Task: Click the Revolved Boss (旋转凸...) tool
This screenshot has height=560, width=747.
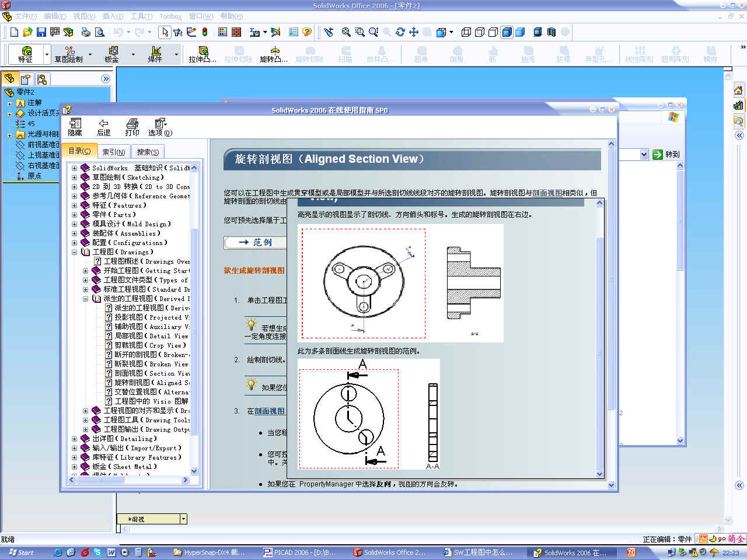Action: click(274, 54)
